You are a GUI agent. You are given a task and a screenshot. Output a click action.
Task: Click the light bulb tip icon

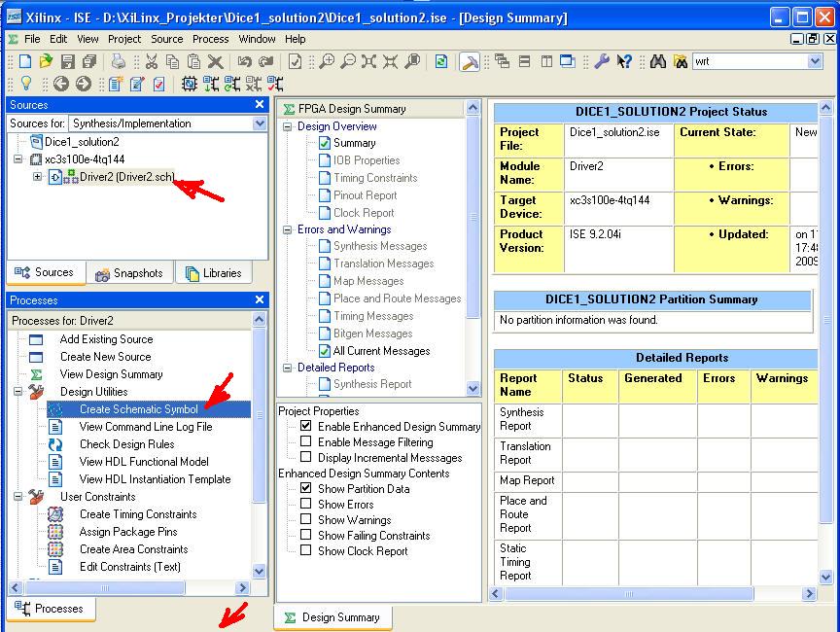pyautogui.click(x=25, y=84)
